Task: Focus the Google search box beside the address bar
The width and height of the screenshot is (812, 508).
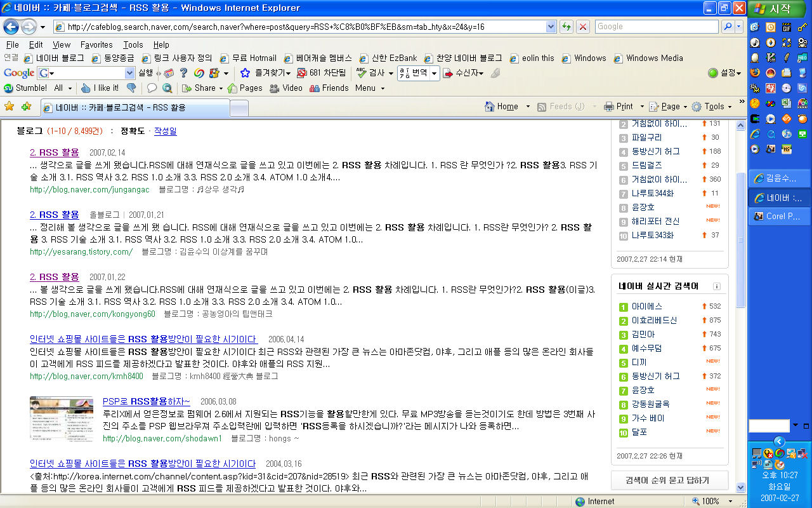Action: tap(657, 27)
